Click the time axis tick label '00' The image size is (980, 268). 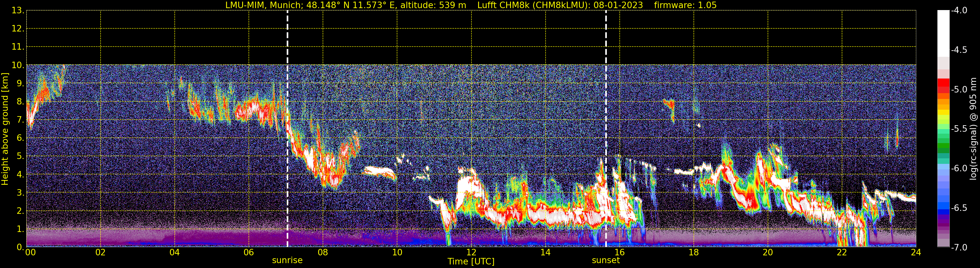coord(31,252)
